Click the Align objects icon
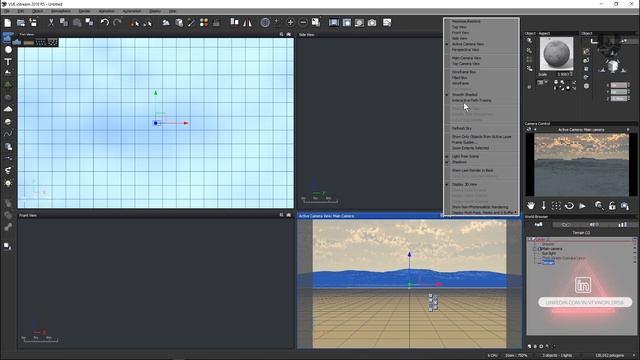Screen dimensions: 640x360 234,22
